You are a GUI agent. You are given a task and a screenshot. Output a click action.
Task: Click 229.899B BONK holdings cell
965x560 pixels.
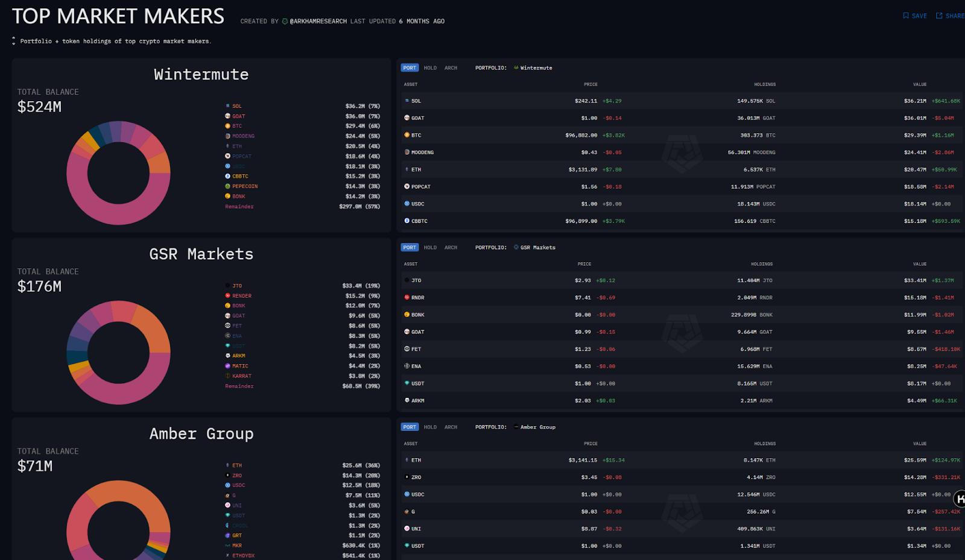[x=751, y=315]
